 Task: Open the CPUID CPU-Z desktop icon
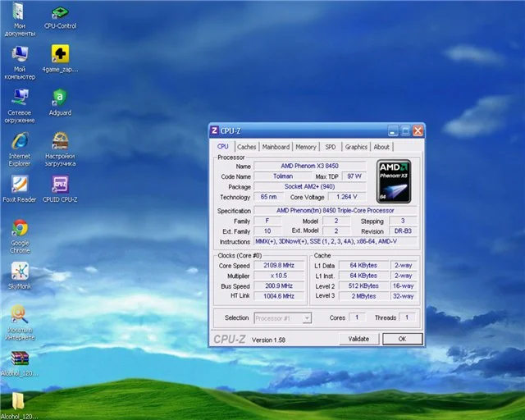click(60, 184)
